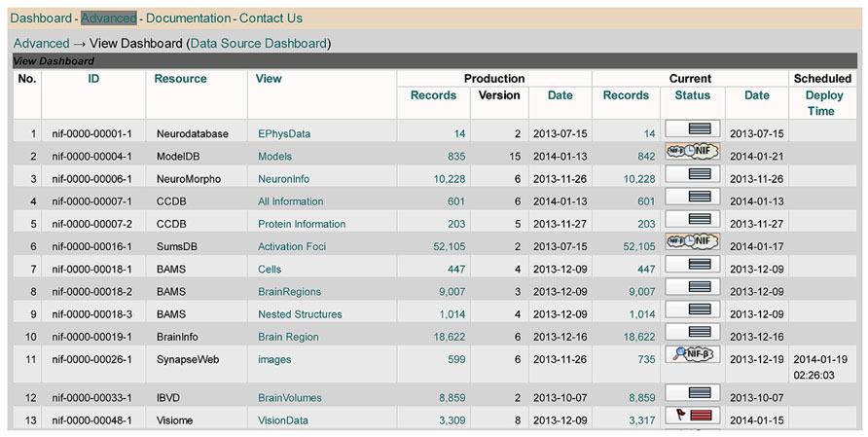Image resolution: width=868 pixels, height=437 pixels.
Task: Click current records 842 for ModelDB
Action: (x=646, y=156)
